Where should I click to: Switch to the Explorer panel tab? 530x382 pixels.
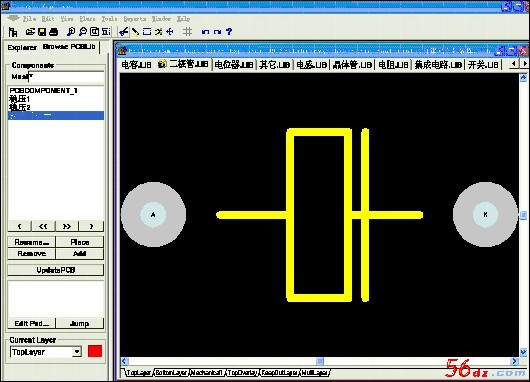[x=22, y=47]
